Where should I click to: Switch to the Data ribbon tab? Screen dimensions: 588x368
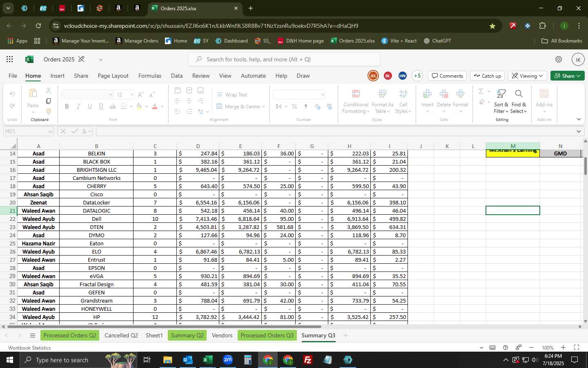click(x=177, y=76)
